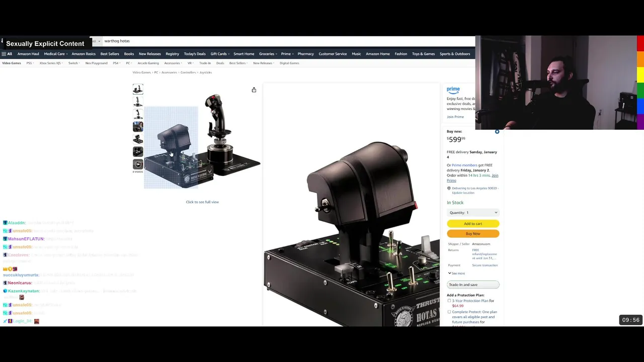Screen dimensions: 644x362
Task: Click 3-Year Protection Plan link text
Action: coord(470,301)
